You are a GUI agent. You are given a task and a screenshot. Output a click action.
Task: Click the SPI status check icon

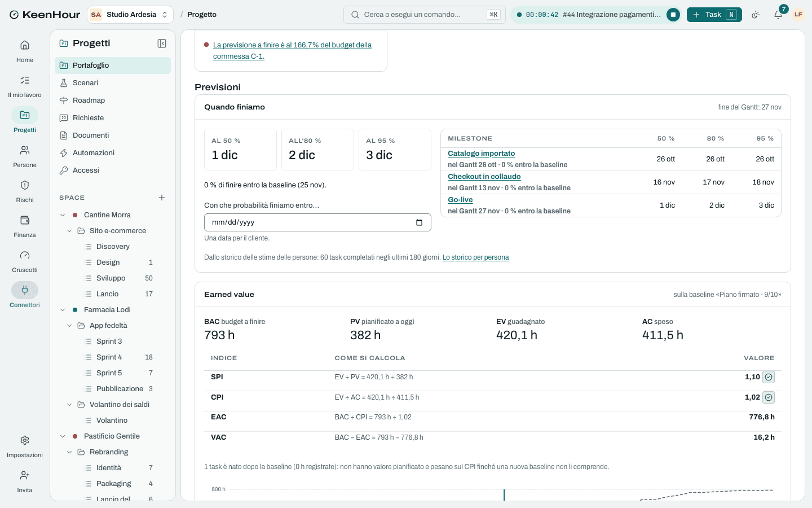pos(769,377)
